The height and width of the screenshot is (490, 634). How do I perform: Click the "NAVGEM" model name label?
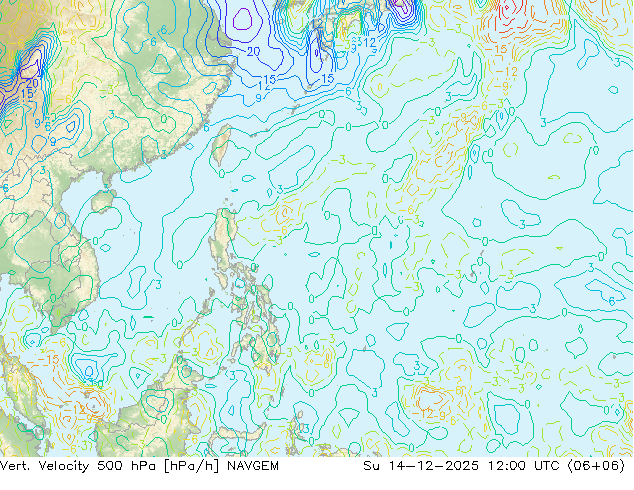pos(253,466)
